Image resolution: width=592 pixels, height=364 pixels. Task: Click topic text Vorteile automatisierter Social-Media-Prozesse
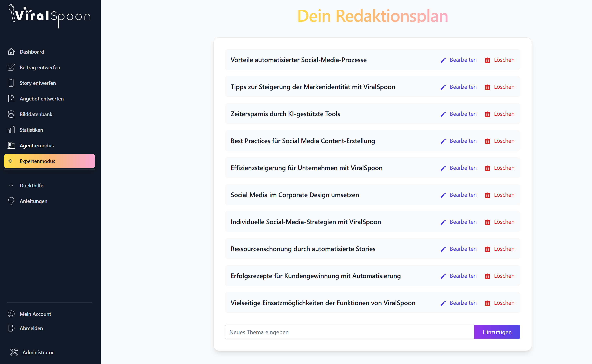299,60
